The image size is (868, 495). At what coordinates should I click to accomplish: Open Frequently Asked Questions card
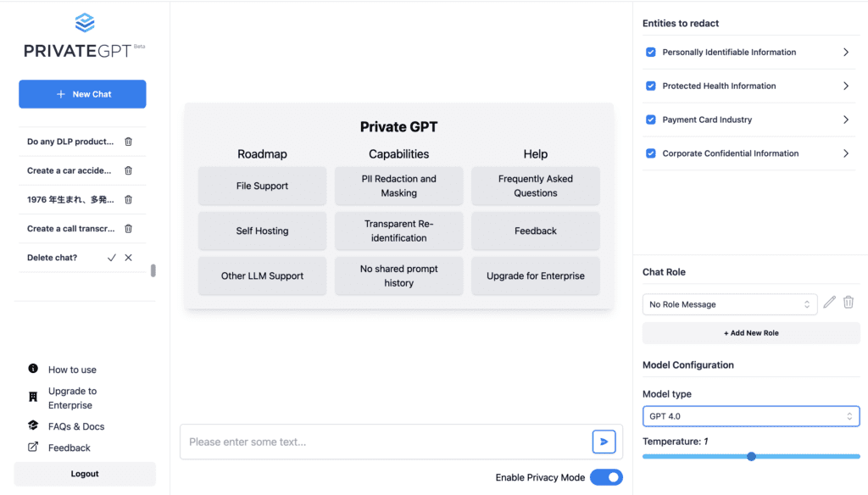click(x=536, y=186)
